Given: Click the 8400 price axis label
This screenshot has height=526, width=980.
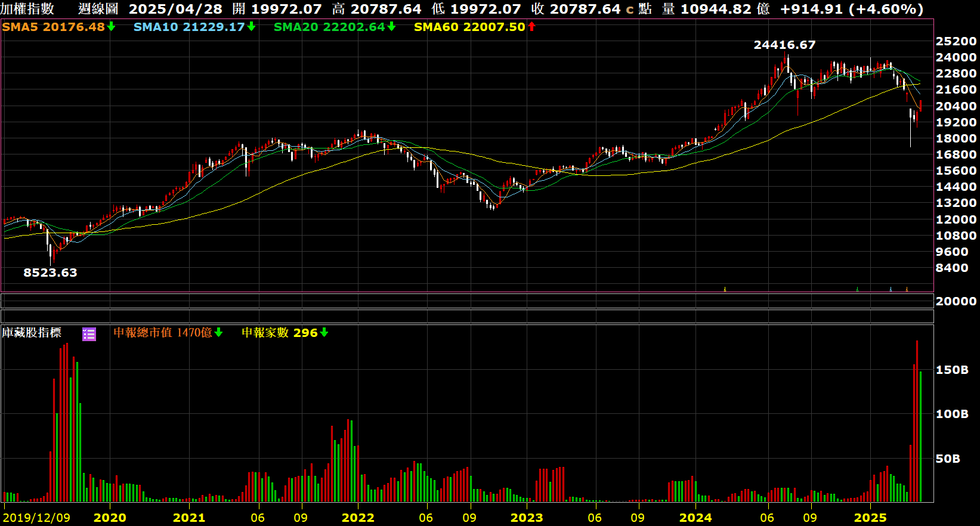Looking at the screenshot, I should [952, 268].
